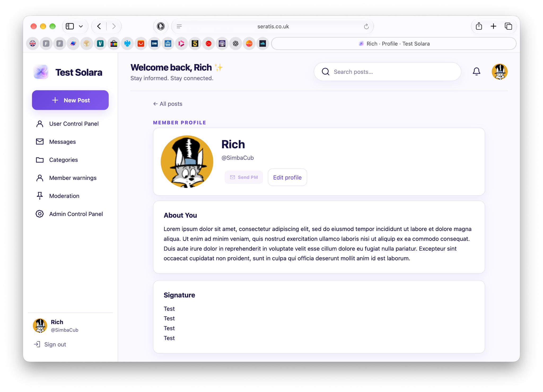This screenshot has width=543, height=392.
Task: Open the UK flag pinned tab
Action: point(33,43)
